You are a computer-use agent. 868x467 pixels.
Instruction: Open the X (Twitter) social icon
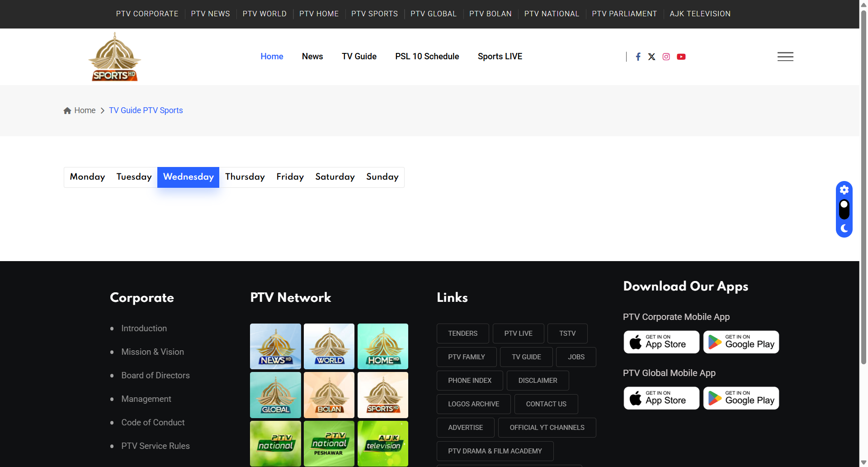click(x=651, y=57)
